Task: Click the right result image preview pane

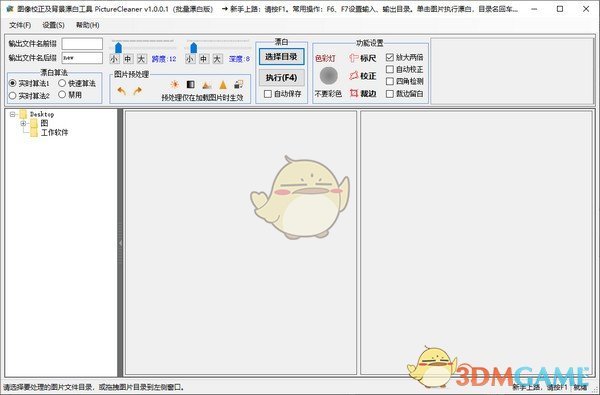Action: (476, 243)
